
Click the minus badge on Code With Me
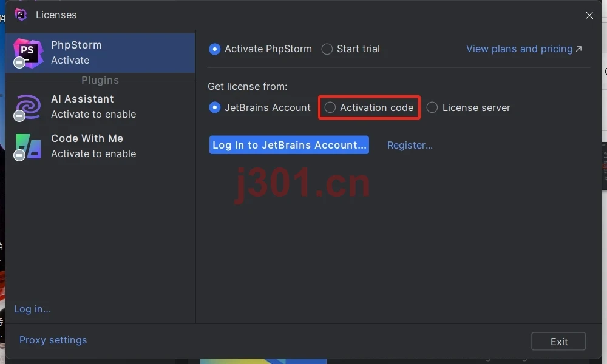coord(19,155)
